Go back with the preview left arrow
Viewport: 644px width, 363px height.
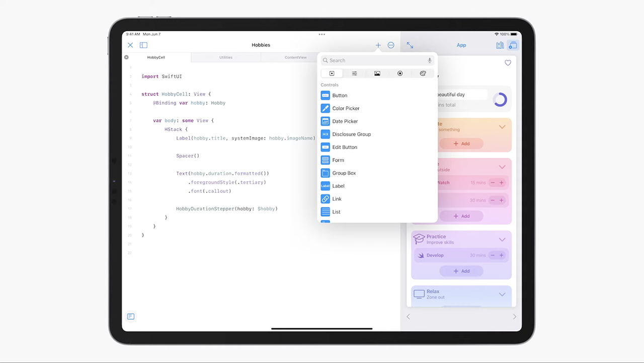click(409, 317)
